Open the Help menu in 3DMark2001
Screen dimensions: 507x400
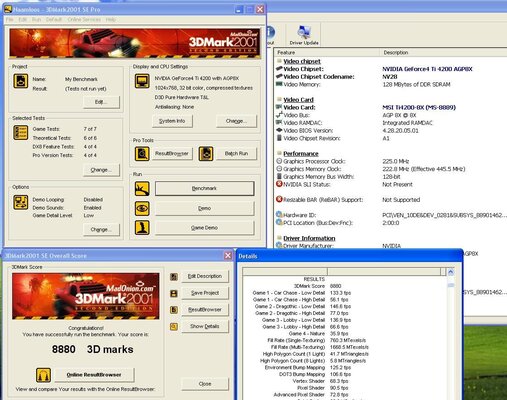pyautogui.click(x=111, y=20)
